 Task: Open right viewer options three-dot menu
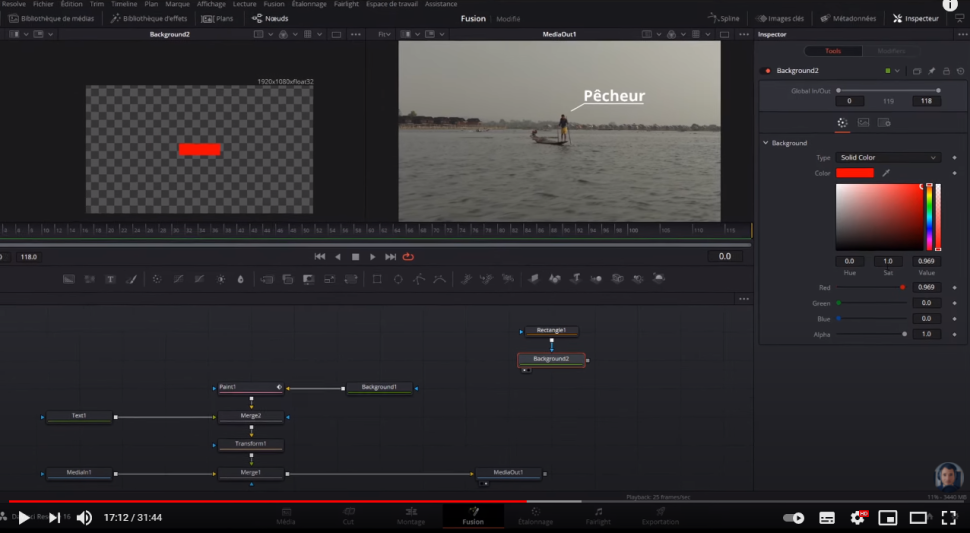point(744,34)
